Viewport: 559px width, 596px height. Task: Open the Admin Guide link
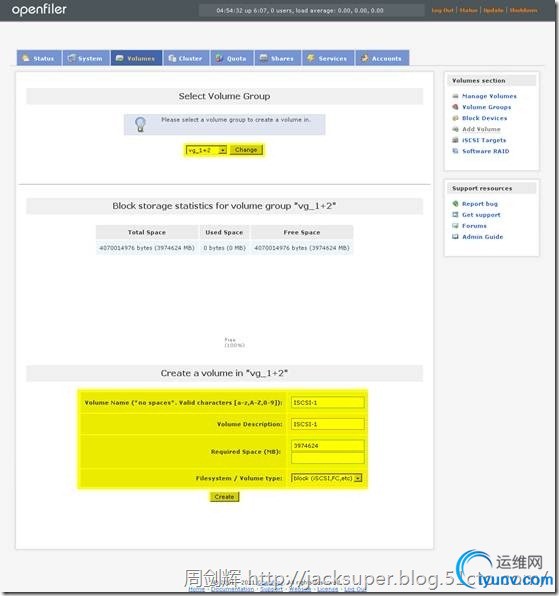click(482, 237)
